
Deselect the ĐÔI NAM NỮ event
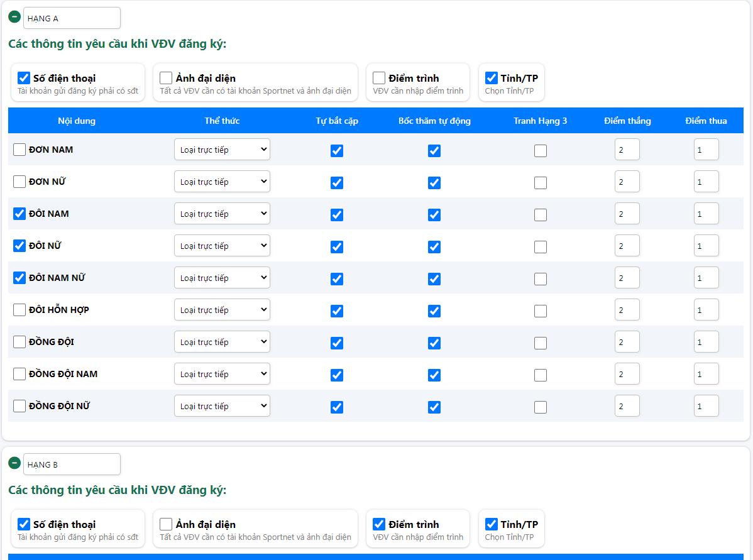point(19,278)
